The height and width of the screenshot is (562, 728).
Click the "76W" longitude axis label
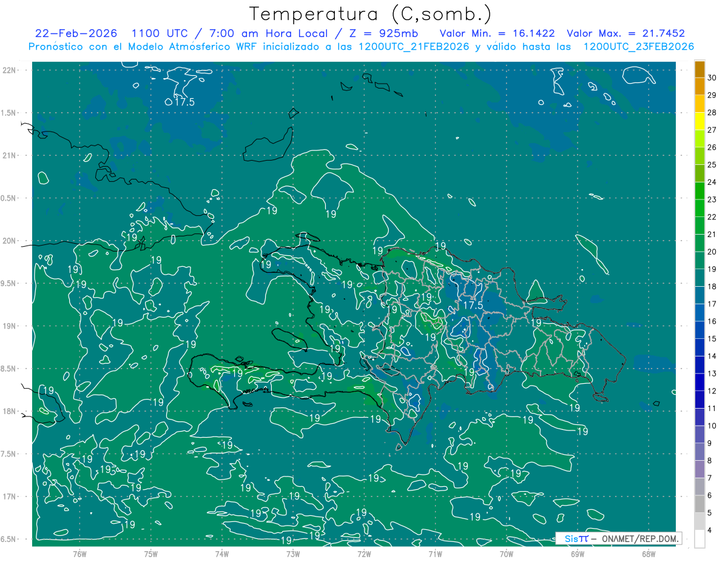[x=79, y=554]
